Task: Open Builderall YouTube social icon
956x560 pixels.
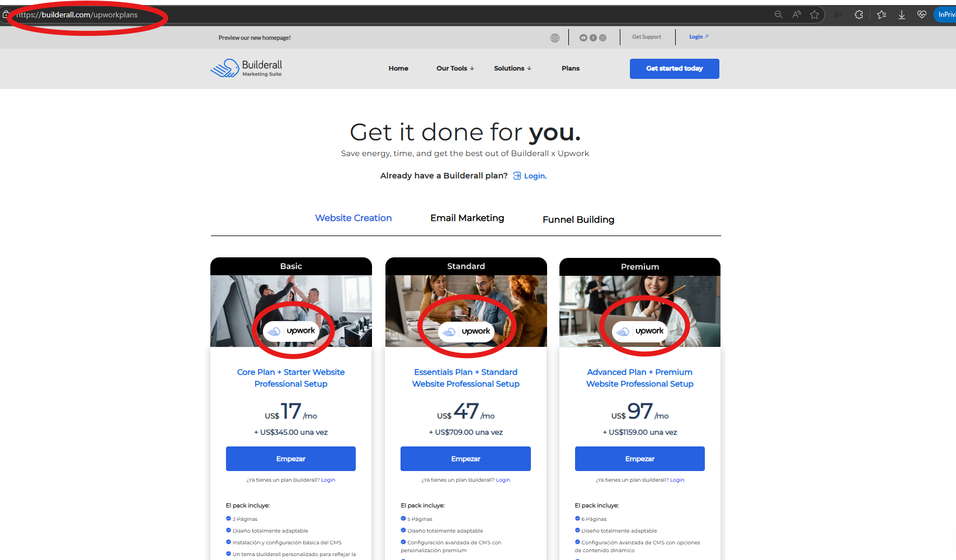Action: click(583, 38)
